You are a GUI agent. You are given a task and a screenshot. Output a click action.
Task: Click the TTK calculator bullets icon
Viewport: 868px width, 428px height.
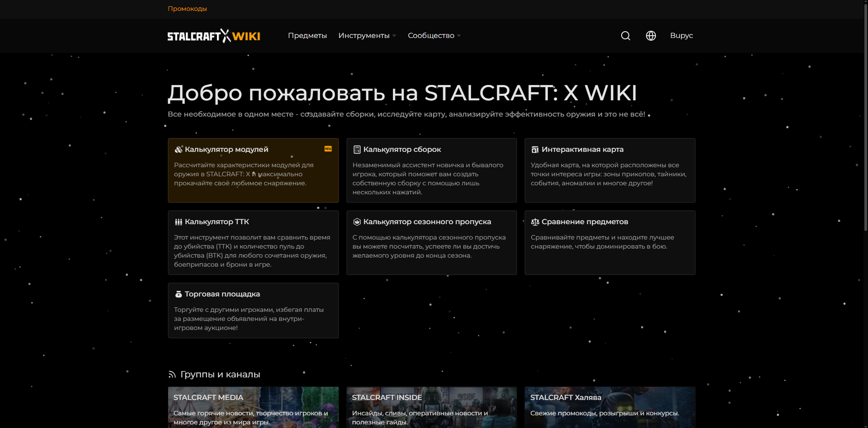pyautogui.click(x=179, y=222)
